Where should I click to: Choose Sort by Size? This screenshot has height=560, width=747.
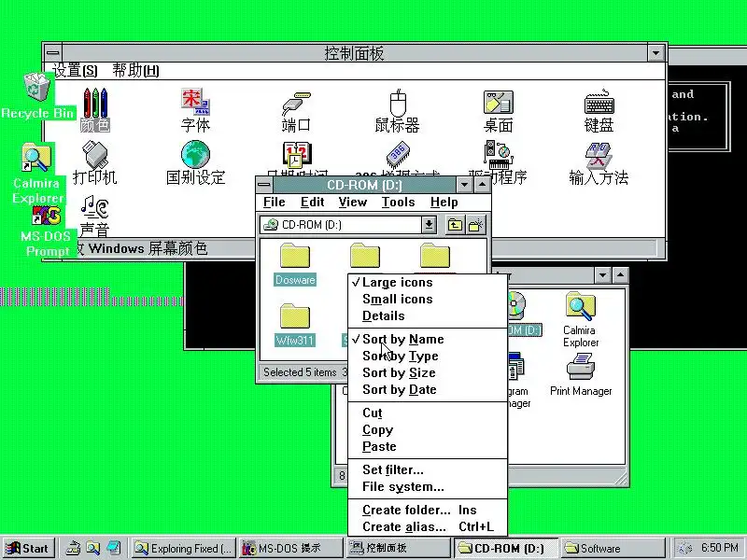click(x=428, y=372)
